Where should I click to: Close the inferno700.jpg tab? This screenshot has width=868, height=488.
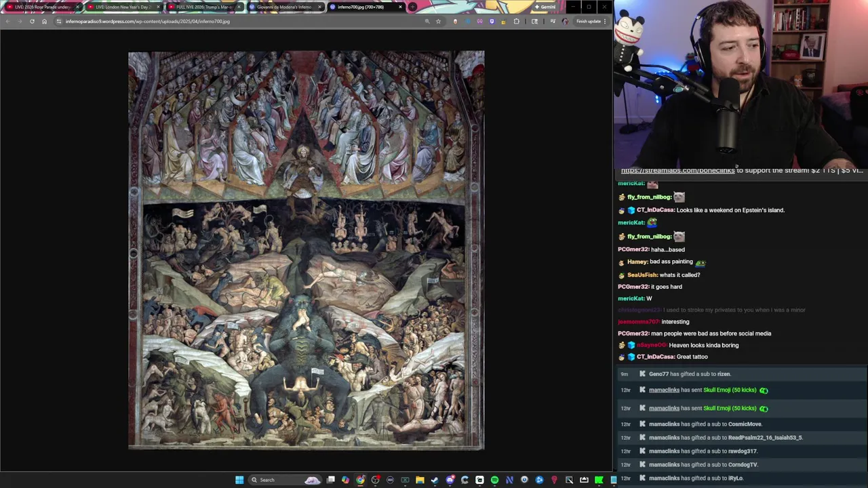400,7
